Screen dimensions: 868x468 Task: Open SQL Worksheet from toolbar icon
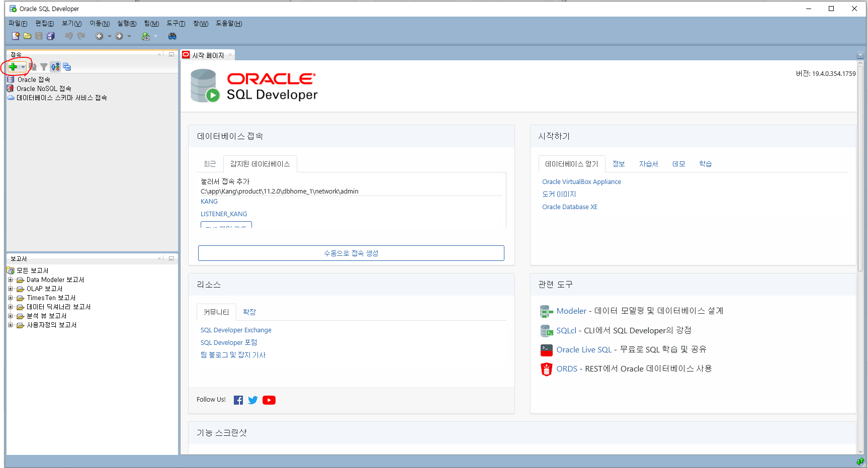tap(146, 36)
